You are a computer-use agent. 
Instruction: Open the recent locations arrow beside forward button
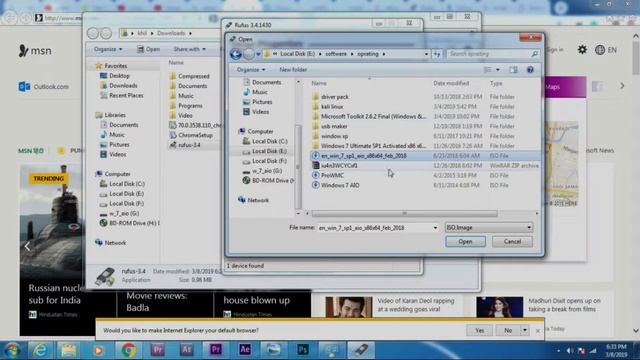[258, 54]
